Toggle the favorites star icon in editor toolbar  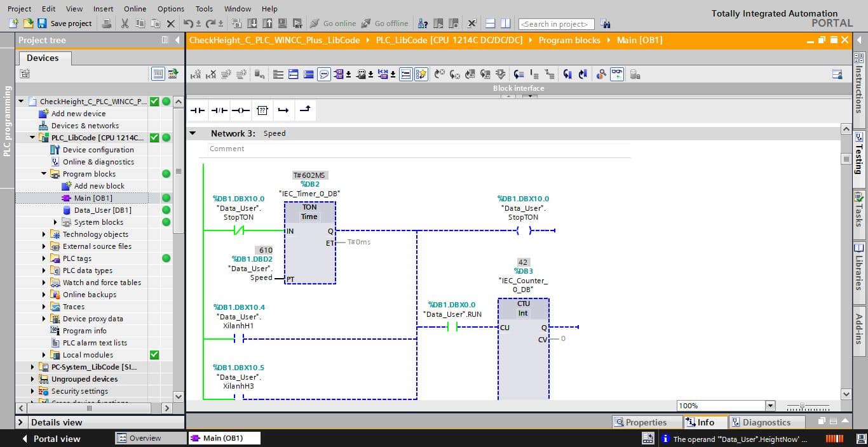[x=421, y=74]
